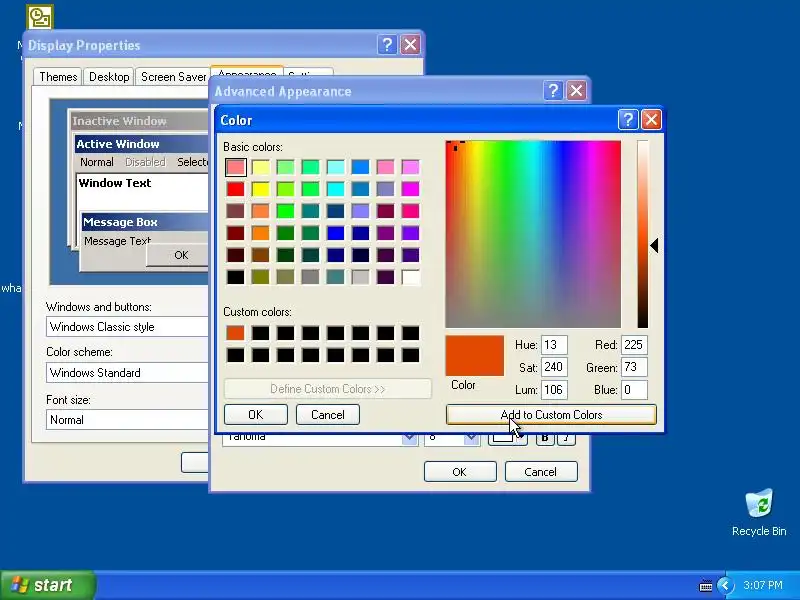Click the clock showing 3:07 PM
This screenshot has width=800, height=600.
pyautogui.click(x=763, y=585)
